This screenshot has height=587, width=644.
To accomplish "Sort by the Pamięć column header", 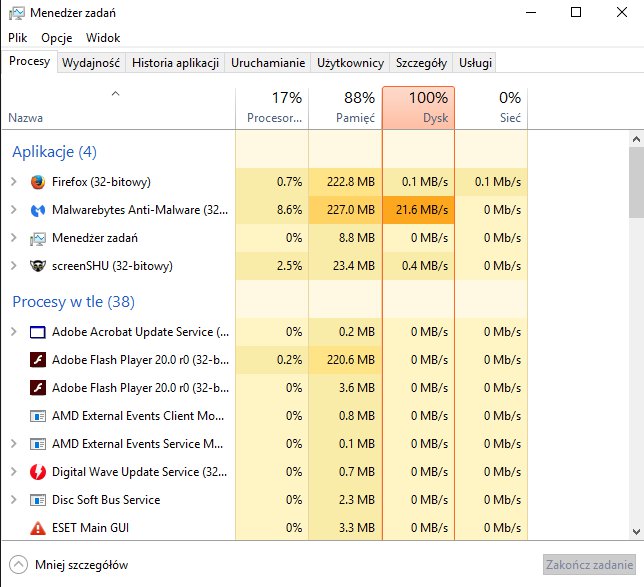I will click(x=345, y=108).
